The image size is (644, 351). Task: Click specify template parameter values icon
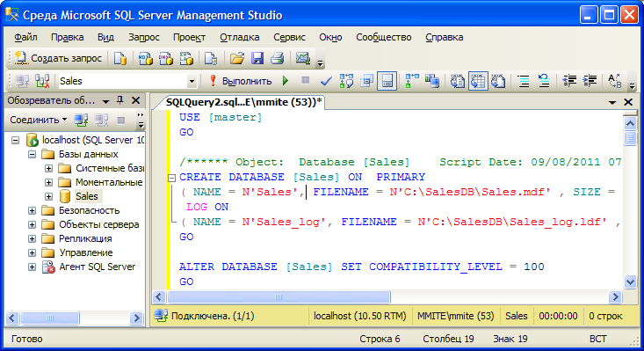click(x=614, y=81)
